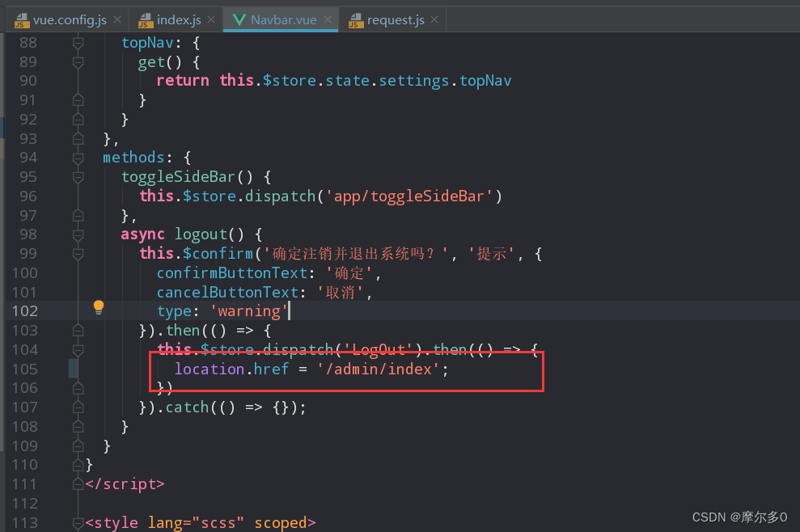Click line number 102 in the gutter
The height and width of the screenshot is (532, 800).
[24, 311]
